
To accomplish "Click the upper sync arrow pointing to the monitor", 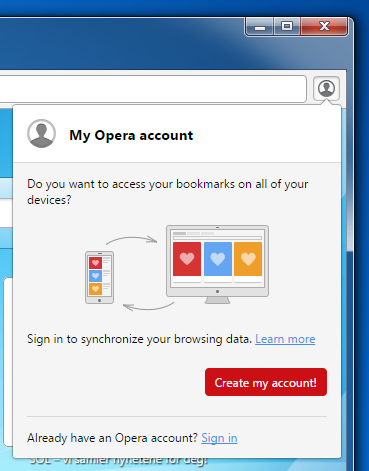I will click(x=132, y=240).
